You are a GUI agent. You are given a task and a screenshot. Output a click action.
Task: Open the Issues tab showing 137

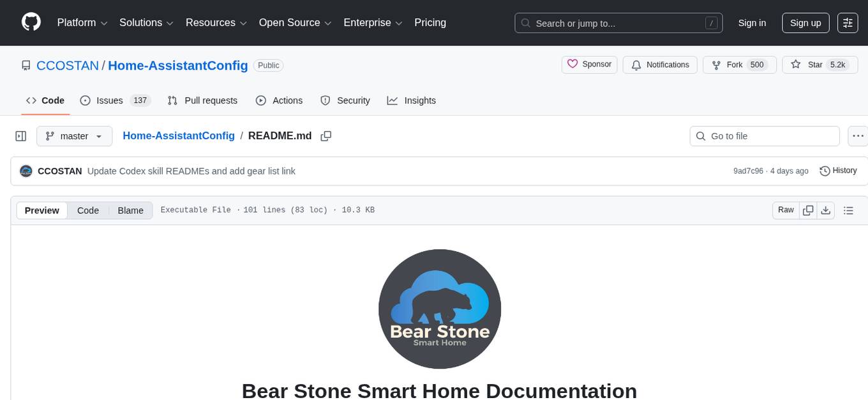(109, 100)
